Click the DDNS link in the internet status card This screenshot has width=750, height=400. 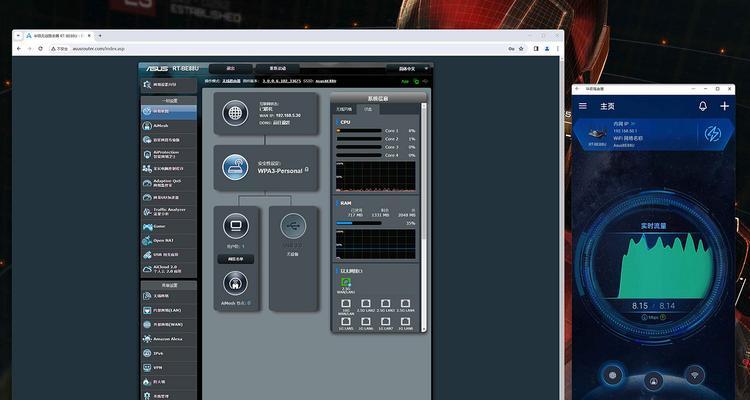click(x=281, y=122)
